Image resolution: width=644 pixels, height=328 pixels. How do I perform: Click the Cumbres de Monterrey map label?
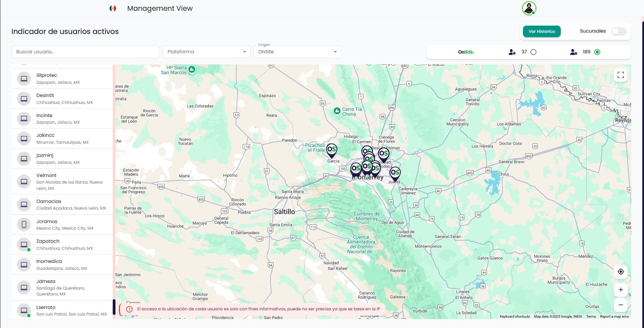[367, 216]
